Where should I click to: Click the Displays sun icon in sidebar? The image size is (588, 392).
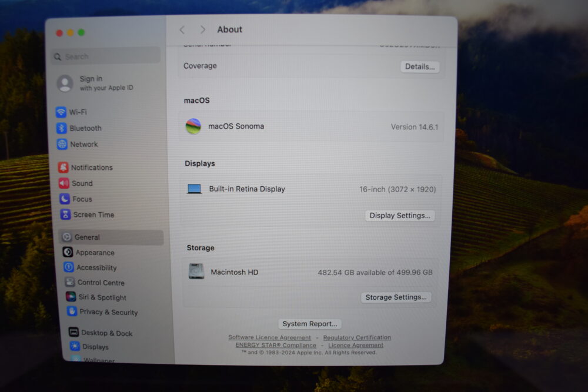(75, 346)
